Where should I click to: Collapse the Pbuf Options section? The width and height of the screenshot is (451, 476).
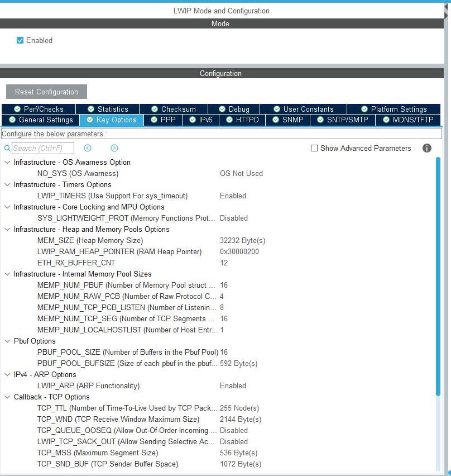7,341
